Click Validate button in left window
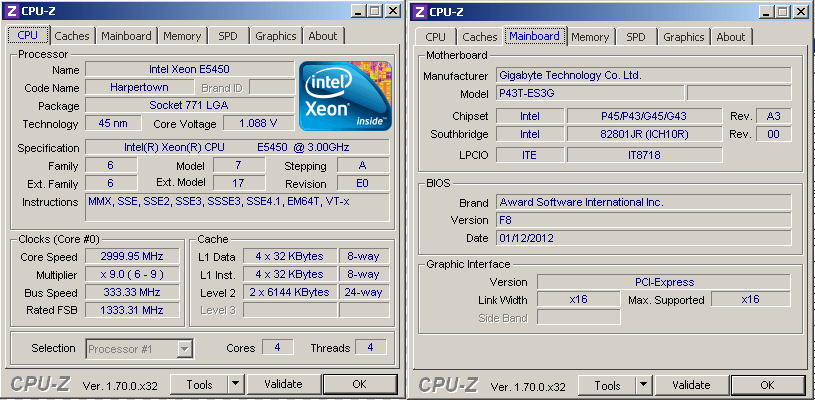Viewport: 815px width, 400px height. coord(283,384)
